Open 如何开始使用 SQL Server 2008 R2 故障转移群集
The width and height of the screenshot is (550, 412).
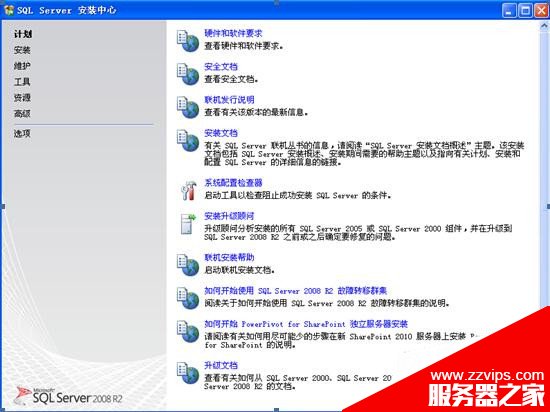click(296, 291)
